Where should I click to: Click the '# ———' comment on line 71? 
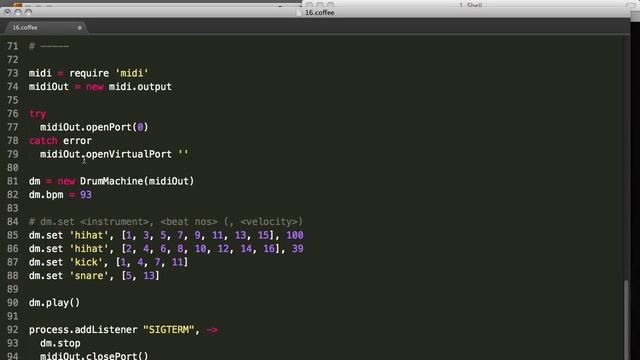point(49,46)
